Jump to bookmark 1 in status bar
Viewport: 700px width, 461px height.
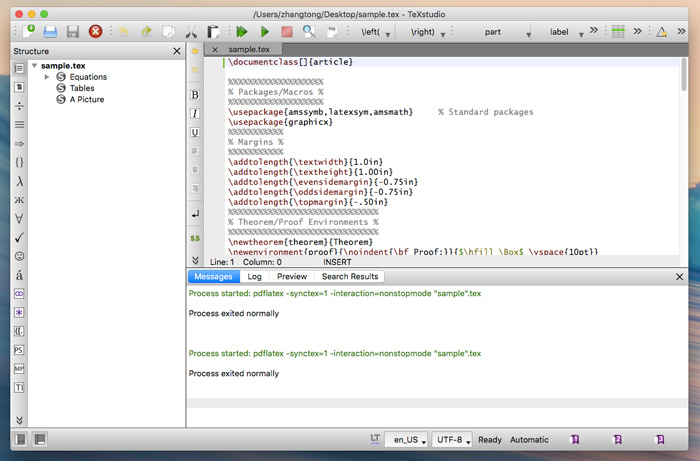click(x=575, y=440)
